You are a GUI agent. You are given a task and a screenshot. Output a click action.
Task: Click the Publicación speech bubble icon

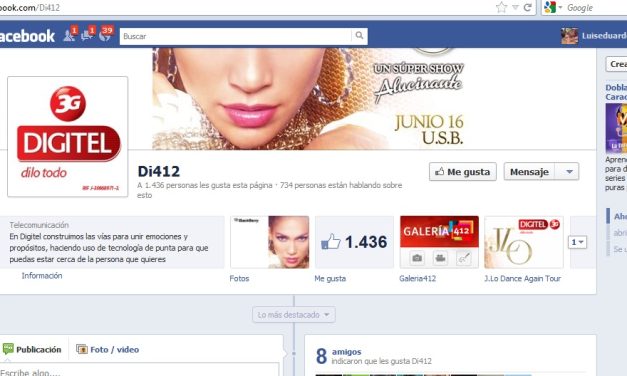(x=8, y=349)
